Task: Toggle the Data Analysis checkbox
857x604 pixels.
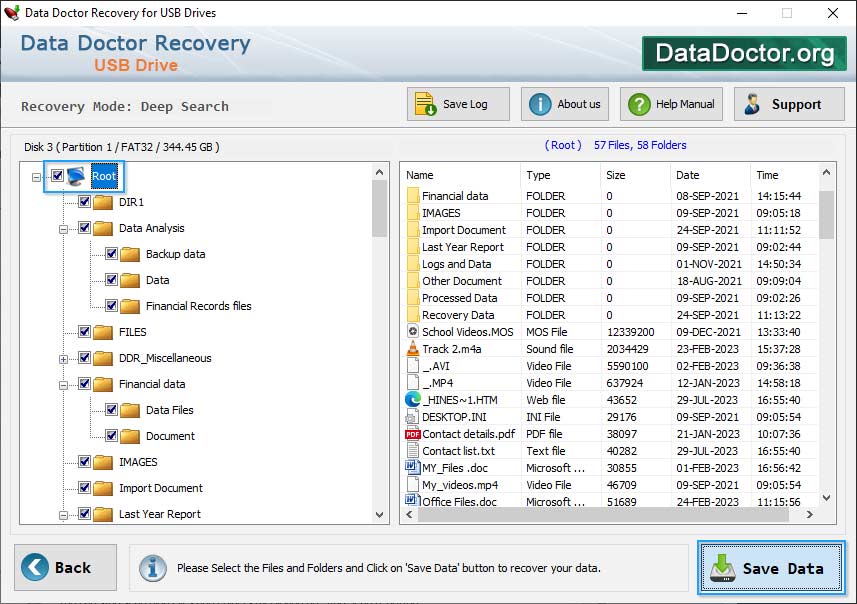Action: [84, 227]
